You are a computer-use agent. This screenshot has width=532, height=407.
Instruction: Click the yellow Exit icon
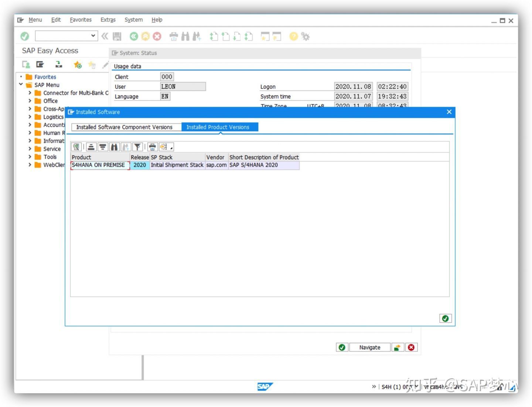coord(146,36)
